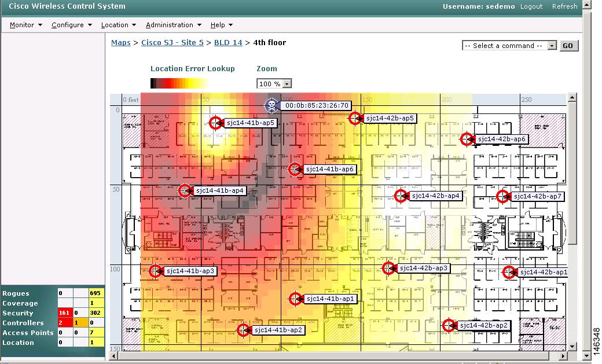The width and height of the screenshot is (602, 364).
Task: Click the rogue MAC label 00:0b:85:23:26:70
Action: click(317, 105)
